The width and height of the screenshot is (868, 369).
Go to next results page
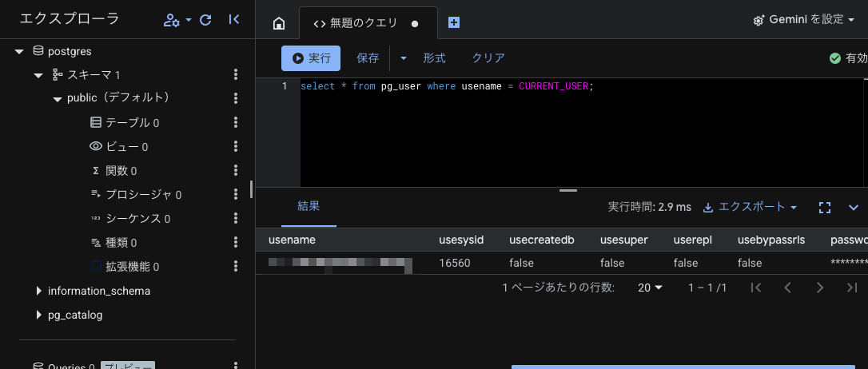[x=820, y=287]
